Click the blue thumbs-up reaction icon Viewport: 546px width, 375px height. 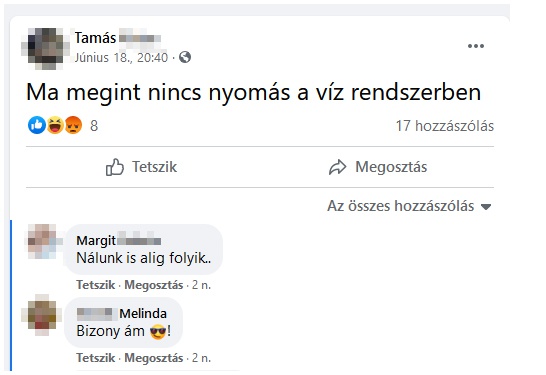coord(37,125)
